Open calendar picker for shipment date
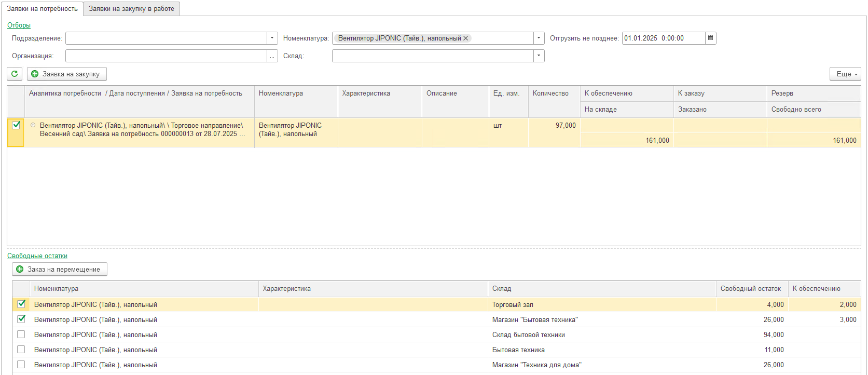This screenshot has height=375, width=868. [711, 38]
